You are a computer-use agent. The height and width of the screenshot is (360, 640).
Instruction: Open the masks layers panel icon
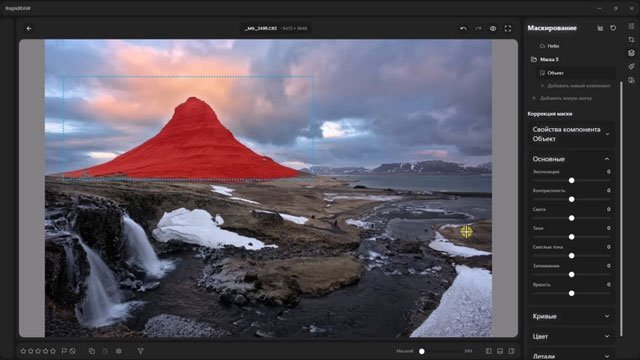tap(631, 53)
